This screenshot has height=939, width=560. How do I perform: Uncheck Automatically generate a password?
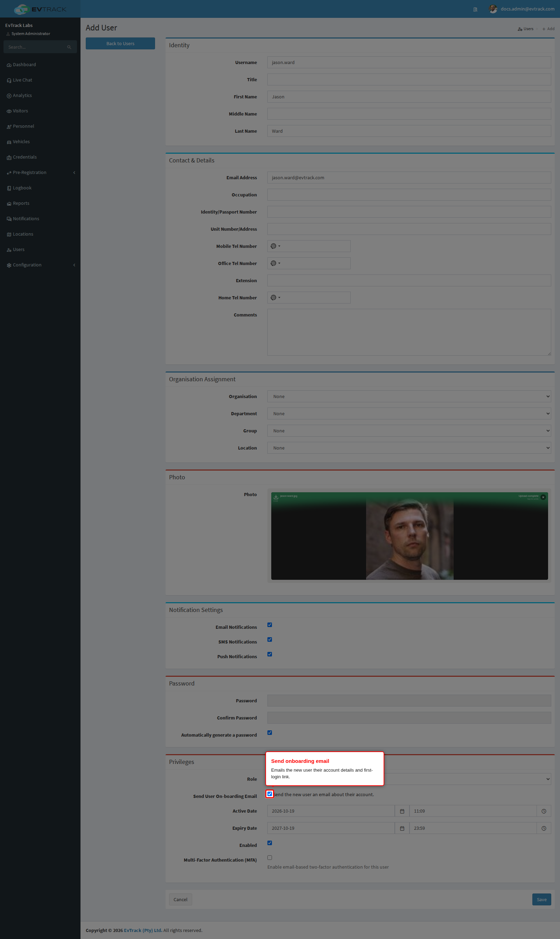click(x=269, y=732)
